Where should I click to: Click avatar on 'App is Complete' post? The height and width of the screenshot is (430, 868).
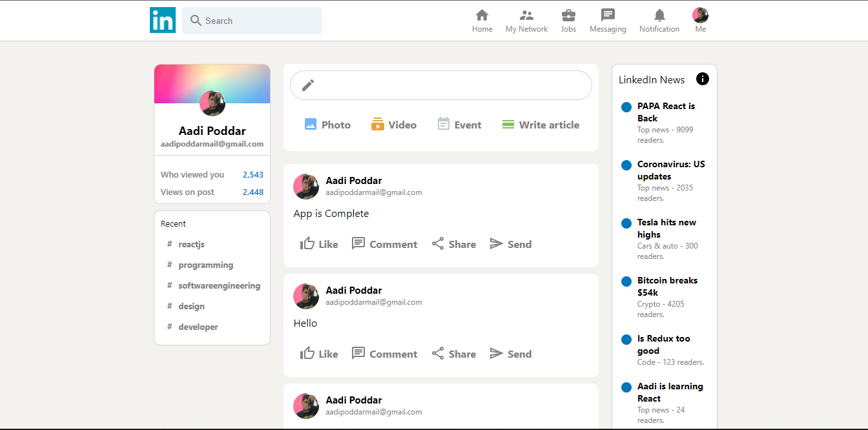click(306, 187)
